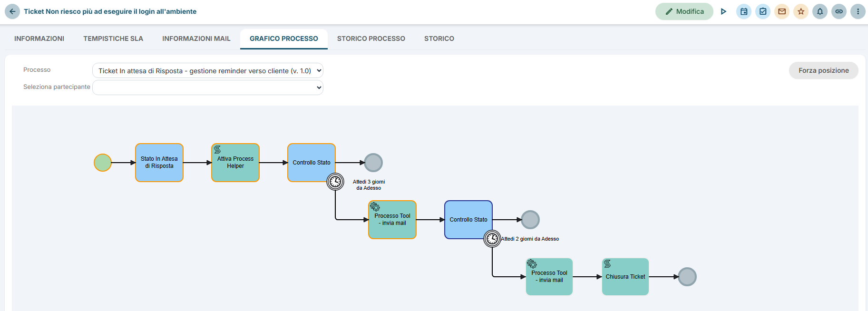The width and height of the screenshot is (868, 311).
Task: Click the play icon next to Modifica
Action: click(x=723, y=11)
